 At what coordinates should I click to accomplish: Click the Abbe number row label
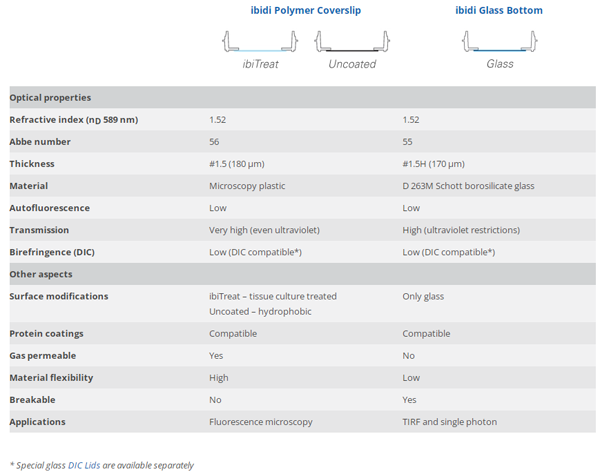pyautogui.click(x=40, y=142)
